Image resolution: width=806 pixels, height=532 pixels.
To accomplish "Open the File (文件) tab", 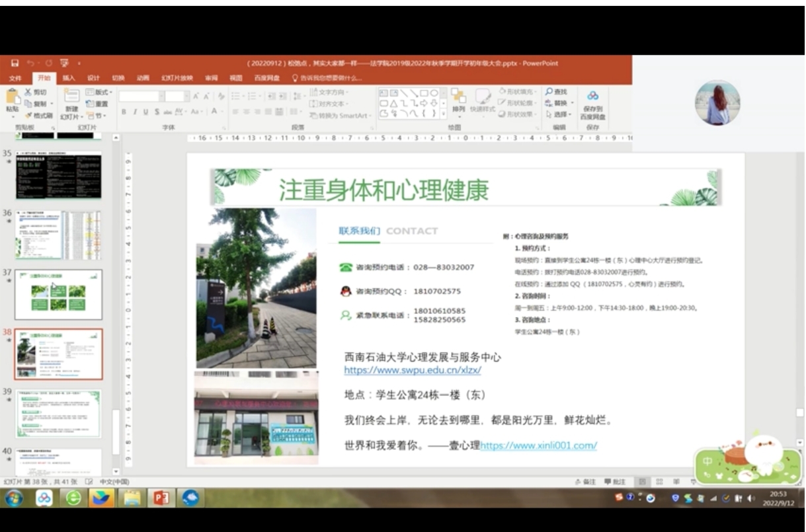I will click(15, 78).
